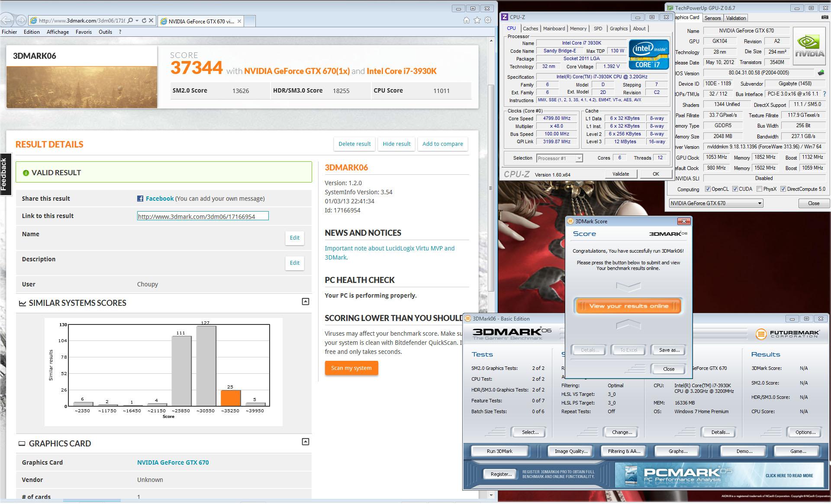This screenshot has width=831, height=504.
Task: Click the CPU-Z Validate button
Action: [x=621, y=174]
